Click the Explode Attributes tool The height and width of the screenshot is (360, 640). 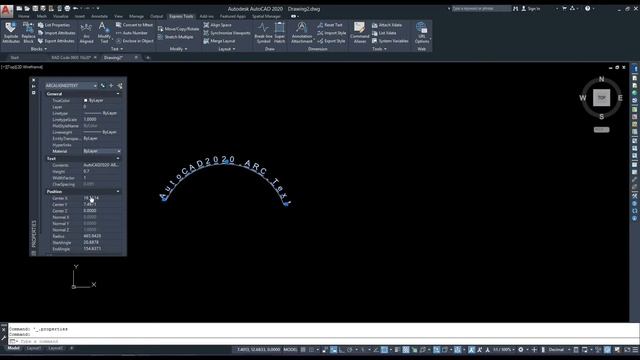coord(11,33)
